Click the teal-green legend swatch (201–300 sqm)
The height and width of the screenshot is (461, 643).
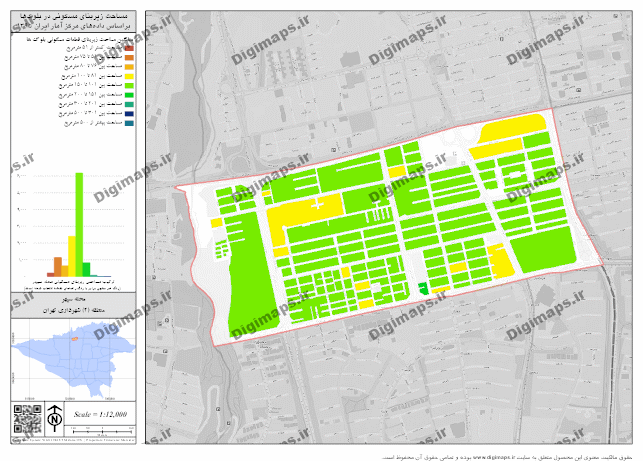point(129,105)
